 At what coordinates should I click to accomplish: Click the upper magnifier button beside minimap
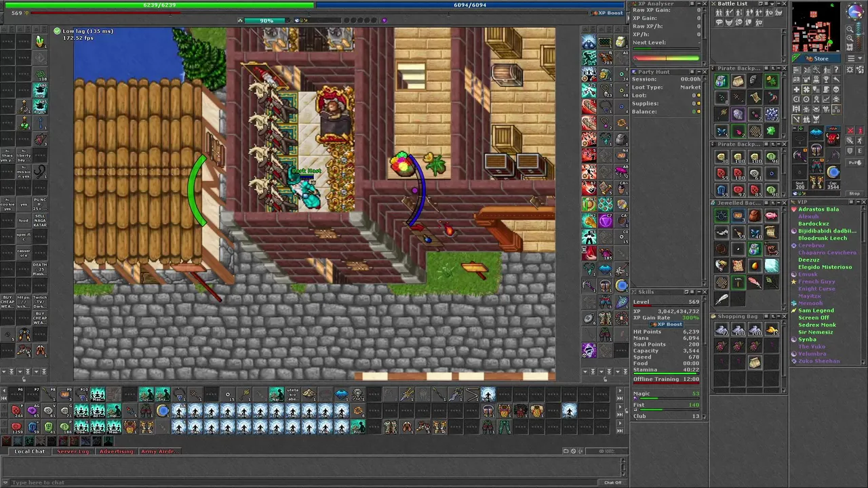coord(850,28)
